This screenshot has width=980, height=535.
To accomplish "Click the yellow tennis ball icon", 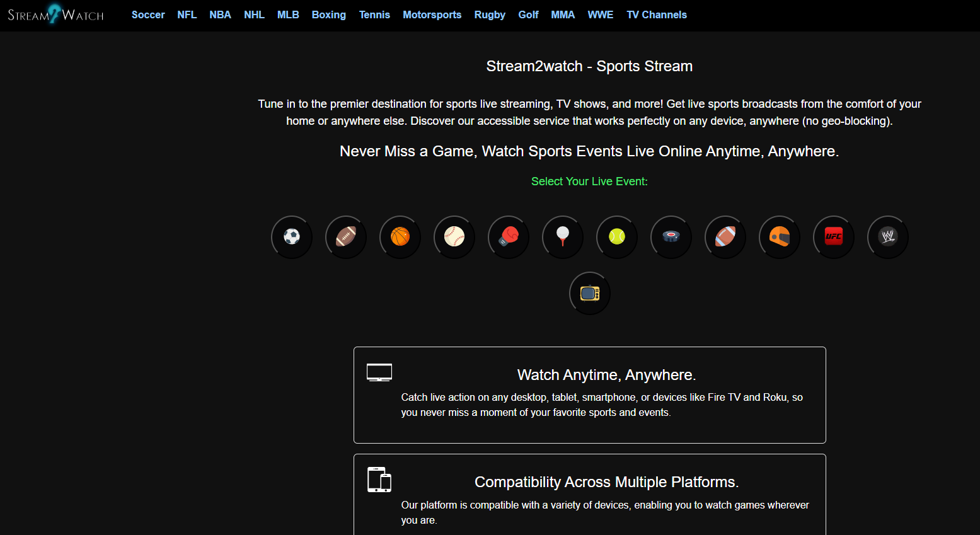I will coord(616,237).
